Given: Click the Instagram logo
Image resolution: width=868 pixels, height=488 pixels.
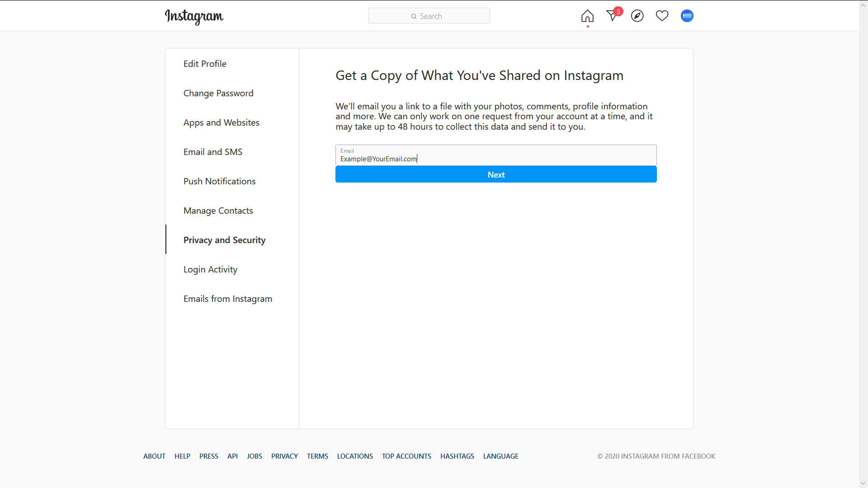Looking at the screenshot, I should (x=194, y=17).
